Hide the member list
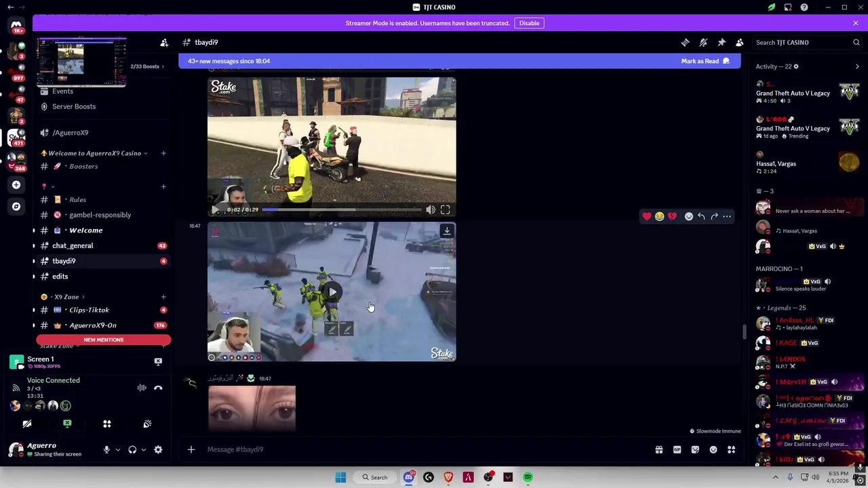 pos(739,42)
